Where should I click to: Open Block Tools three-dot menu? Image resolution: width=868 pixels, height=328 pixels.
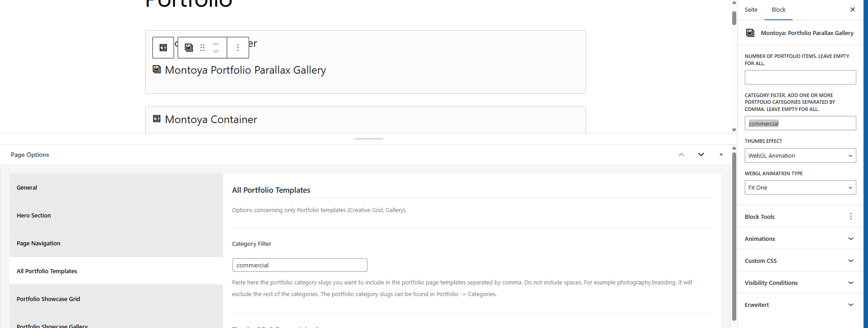click(x=850, y=216)
